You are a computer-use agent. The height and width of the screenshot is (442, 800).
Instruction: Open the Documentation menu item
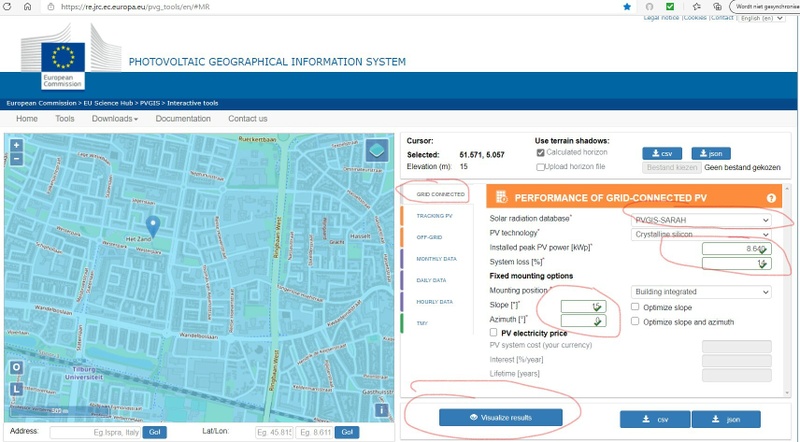[x=183, y=118]
